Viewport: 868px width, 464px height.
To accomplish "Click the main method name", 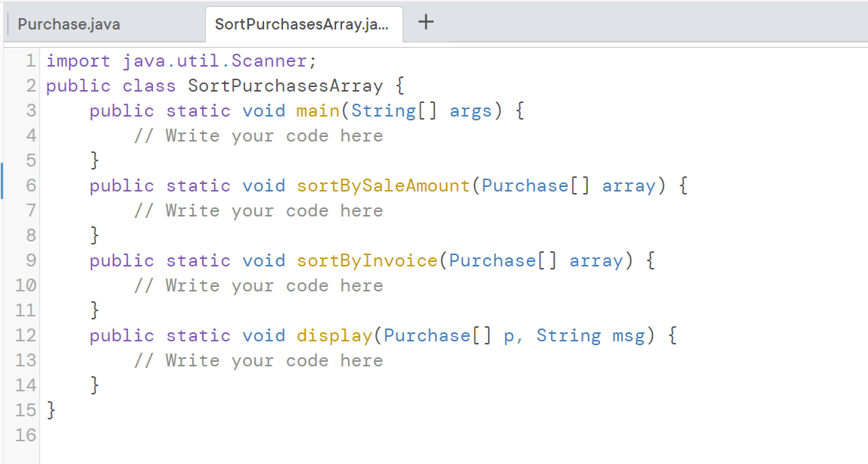I will coord(317,111).
